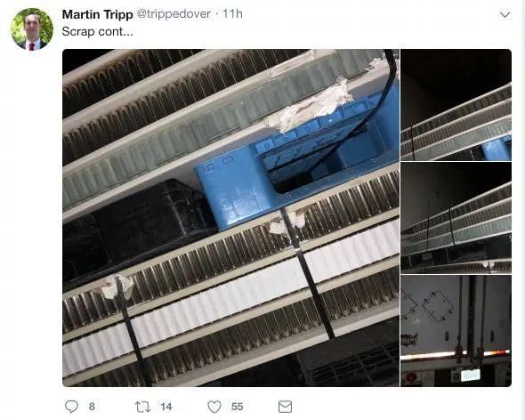This screenshot has height=420, width=525.
Task: Click the like count number 55
Action: 237,407
